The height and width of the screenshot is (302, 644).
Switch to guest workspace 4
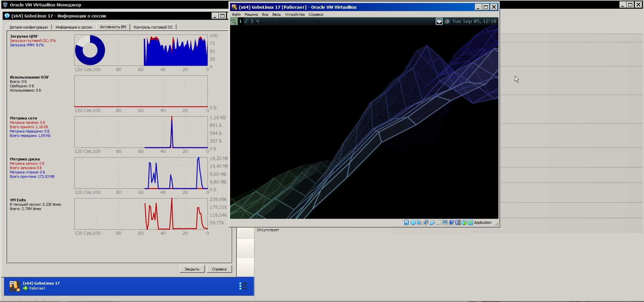tap(257, 21)
